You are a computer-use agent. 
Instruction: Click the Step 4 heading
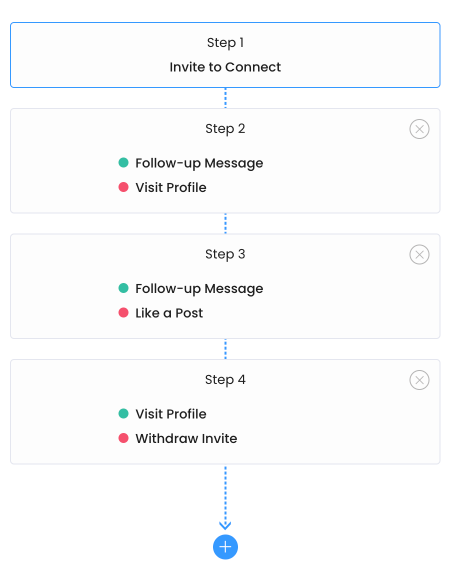point(225,380)
